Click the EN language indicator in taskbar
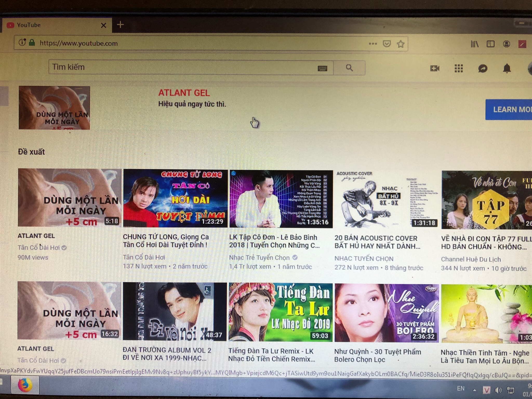 click(x=461, y=388)
